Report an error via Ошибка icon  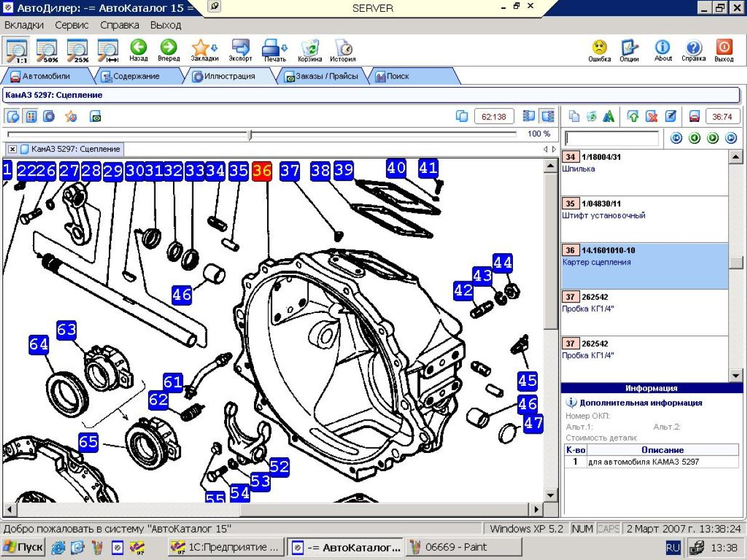coord(599,50)
